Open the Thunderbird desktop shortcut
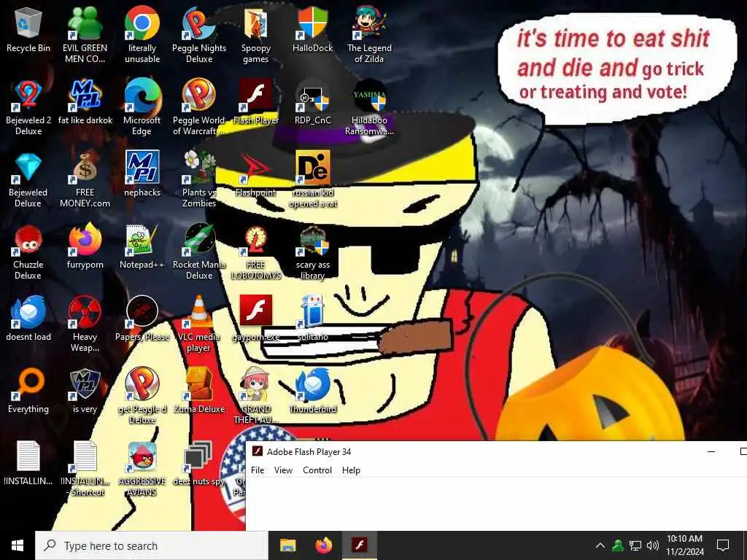This screenshot has height=560, width=747. 312,391
